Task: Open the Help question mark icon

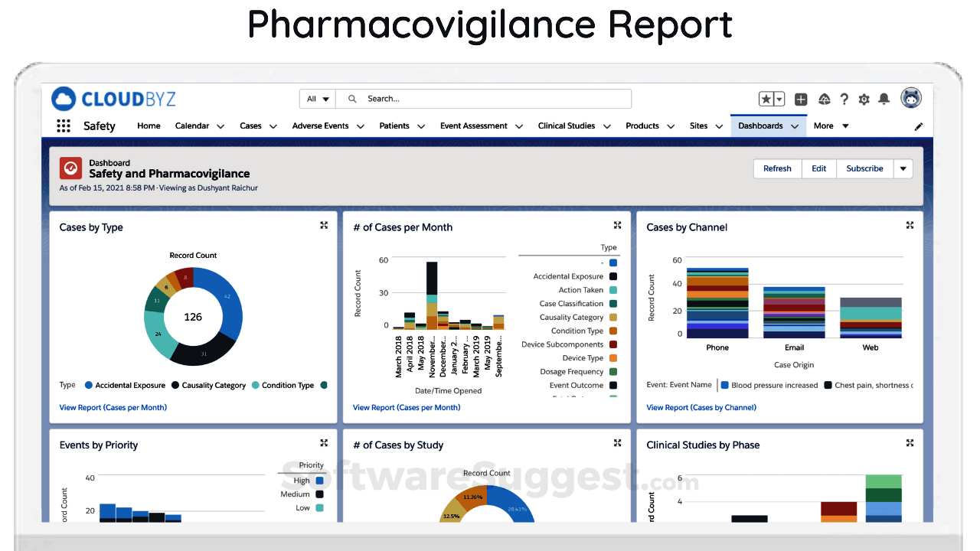Action: (x=844, y=99)
